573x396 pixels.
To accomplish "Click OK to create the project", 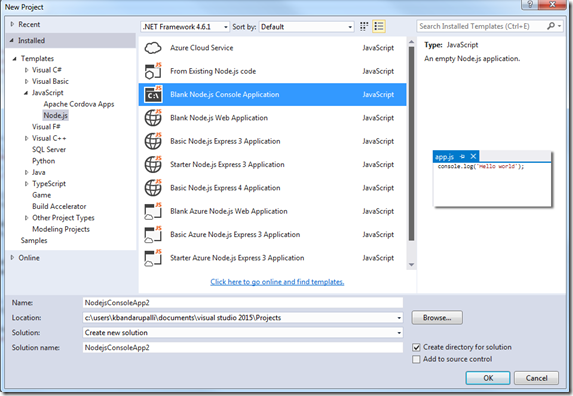I will [x=488, y=378].
